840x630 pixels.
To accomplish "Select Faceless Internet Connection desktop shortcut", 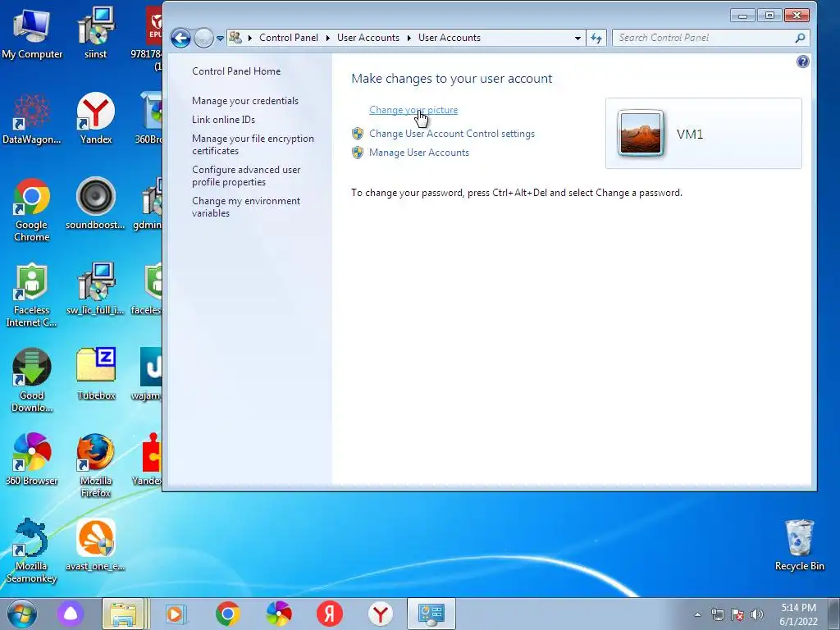I will coord(32,294).
